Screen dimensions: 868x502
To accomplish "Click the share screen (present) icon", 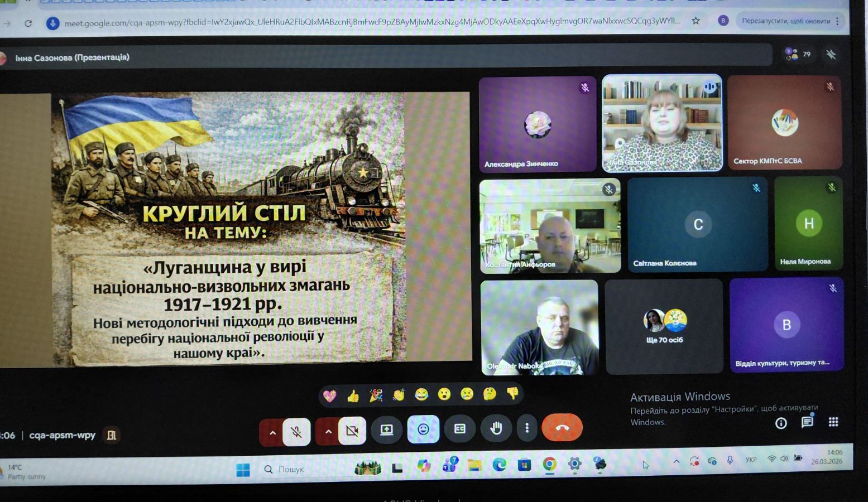I will [386, 430].
